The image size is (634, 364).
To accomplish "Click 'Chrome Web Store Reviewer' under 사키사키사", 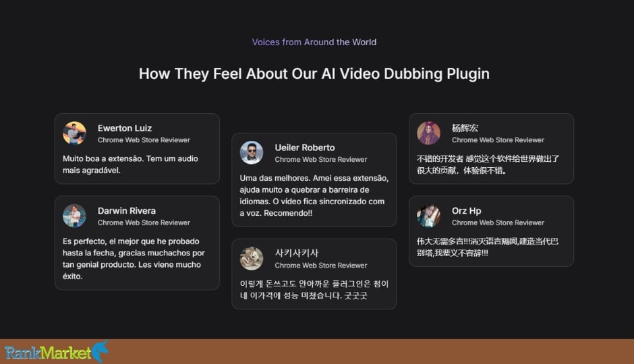I will [x=320, y=266].
